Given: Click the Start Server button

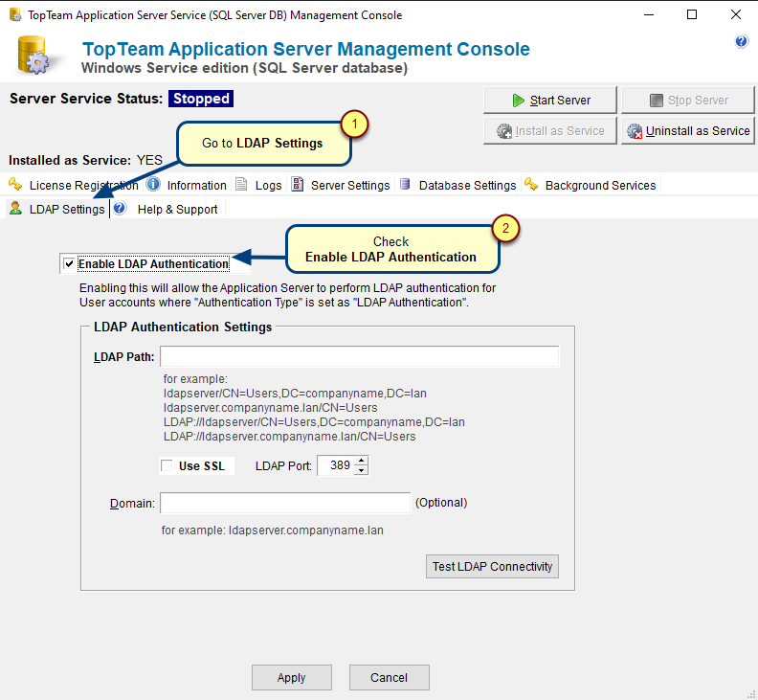Looking at the screenshot, I should [x=550, y=101].
